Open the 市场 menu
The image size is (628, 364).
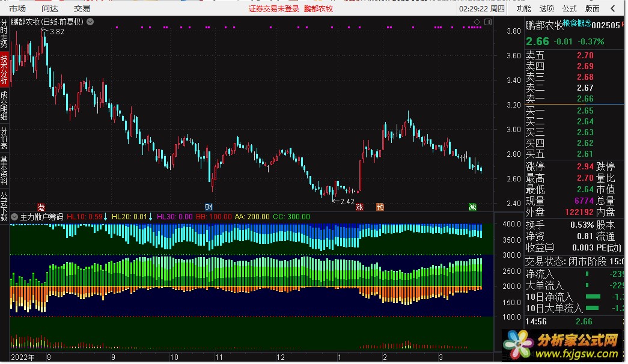pyautogui.click(x=17, y=8)
